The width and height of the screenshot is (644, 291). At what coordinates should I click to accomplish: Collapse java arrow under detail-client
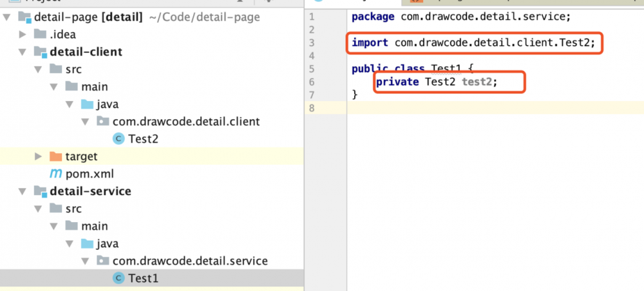[x=70, y=105]
